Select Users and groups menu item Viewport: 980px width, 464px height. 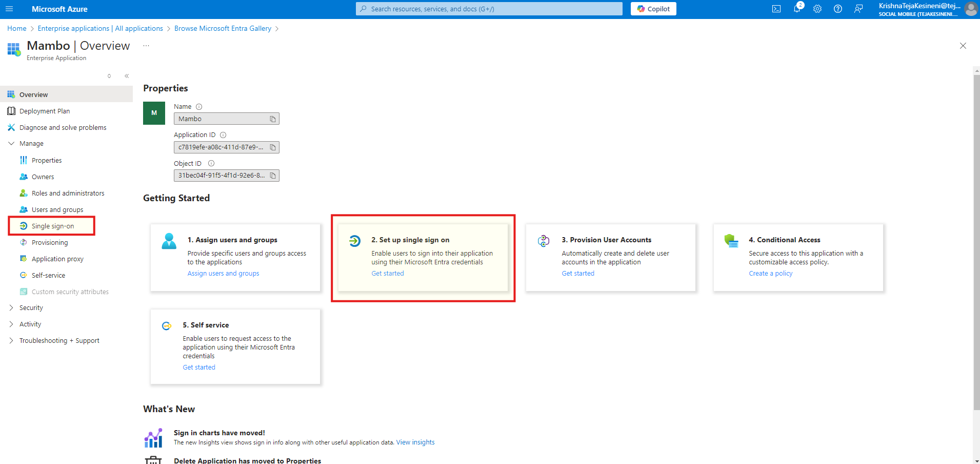57,210
